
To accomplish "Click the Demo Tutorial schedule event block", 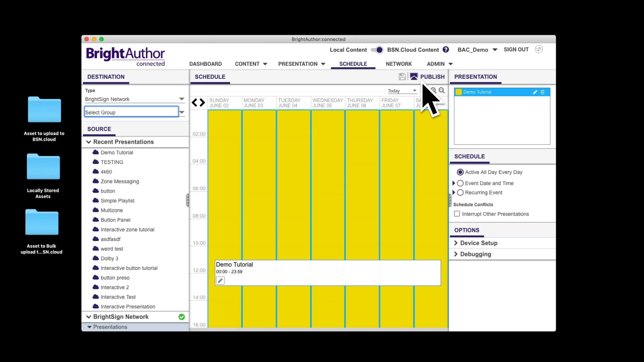I will tap(328, 273).
